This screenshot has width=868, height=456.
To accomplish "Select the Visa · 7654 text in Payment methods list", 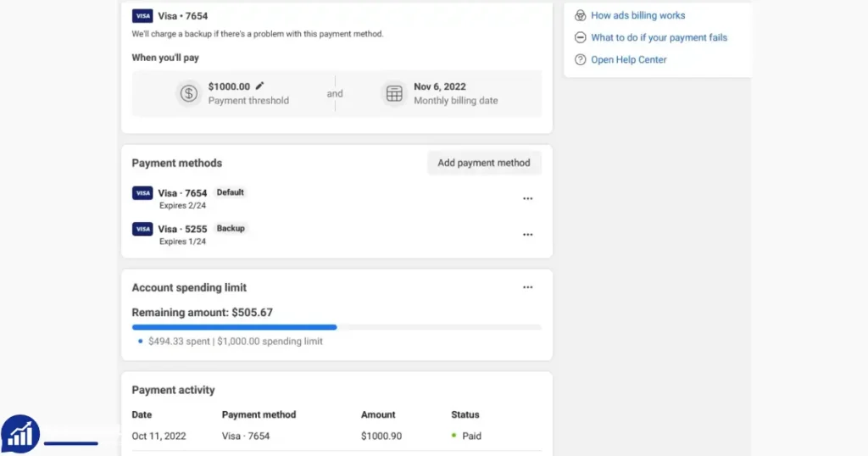I will pos(182,193).
